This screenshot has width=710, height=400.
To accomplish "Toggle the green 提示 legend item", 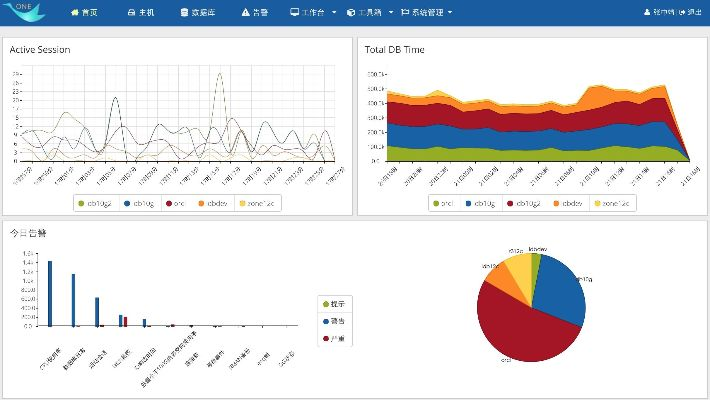I will [x=336, y=303].
